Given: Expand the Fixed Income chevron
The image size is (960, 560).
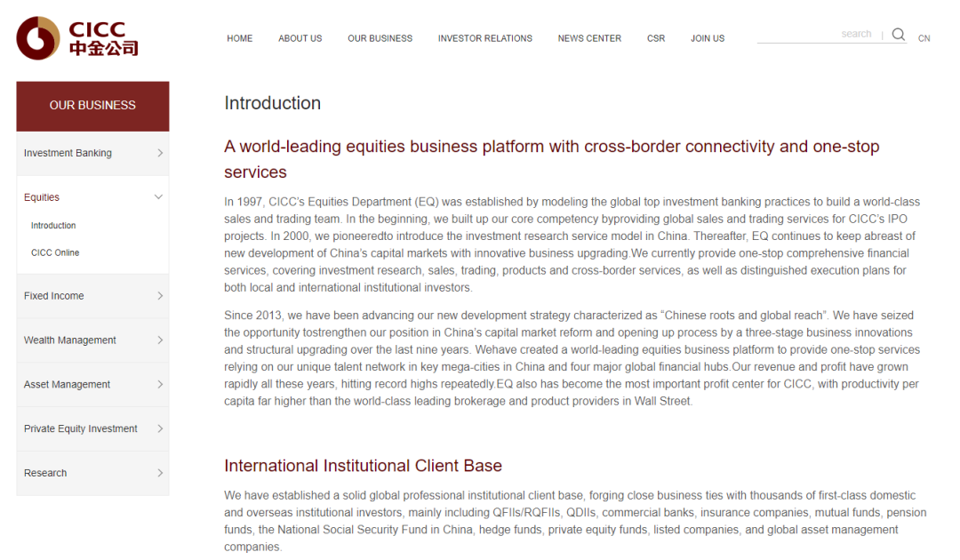Looking at the screenshot, I should pyautogui.click(x=160, y=296).
